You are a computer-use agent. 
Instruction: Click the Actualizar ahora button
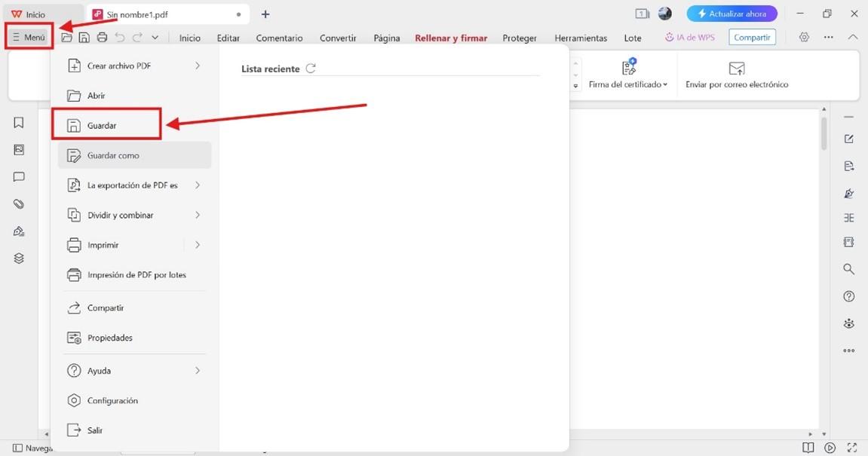click(731, 13)
